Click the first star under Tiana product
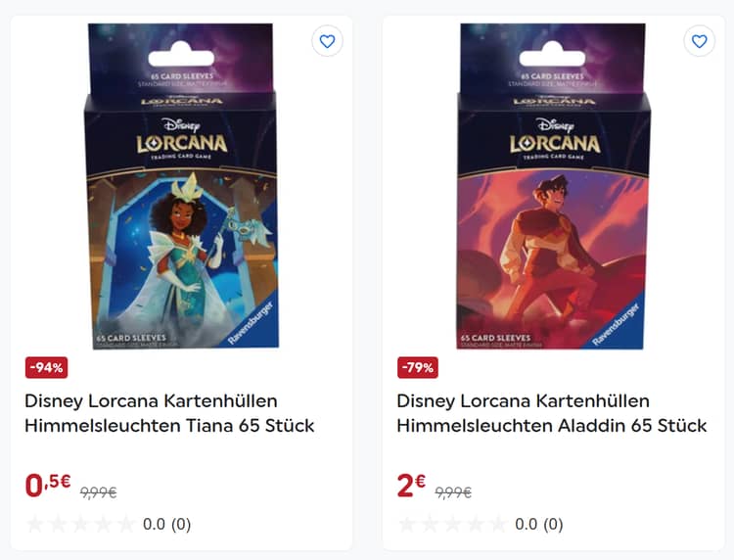The height and width of the screenshot is (560, 734). tap(35, 524)
